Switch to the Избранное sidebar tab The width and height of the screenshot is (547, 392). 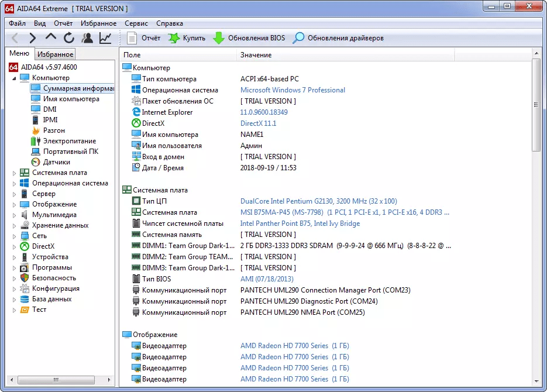point(55,54)
